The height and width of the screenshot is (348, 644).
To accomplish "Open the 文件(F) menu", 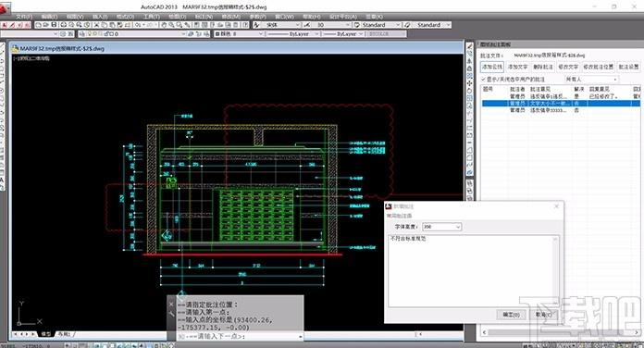I will (x=24, y=17).
